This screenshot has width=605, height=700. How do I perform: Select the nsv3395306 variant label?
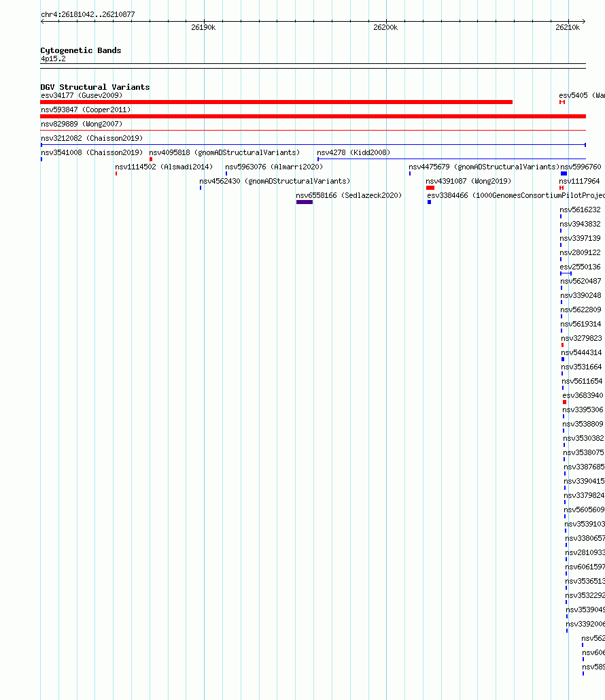[x=583, y=410]
